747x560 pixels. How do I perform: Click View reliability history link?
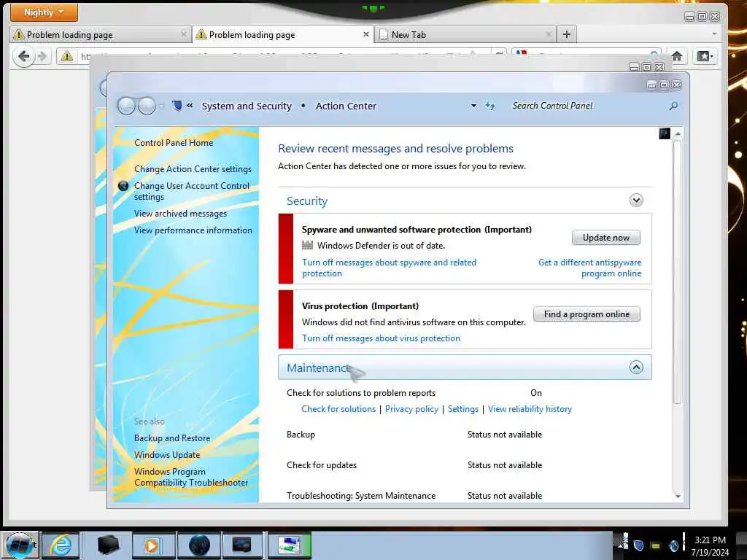[530, 409]
